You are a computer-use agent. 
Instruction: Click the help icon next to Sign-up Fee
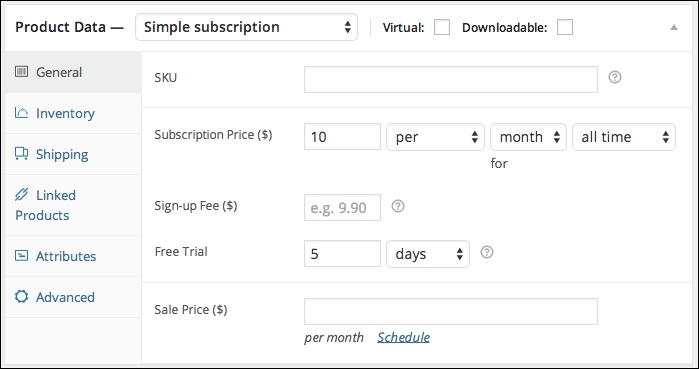pos(398,206)
